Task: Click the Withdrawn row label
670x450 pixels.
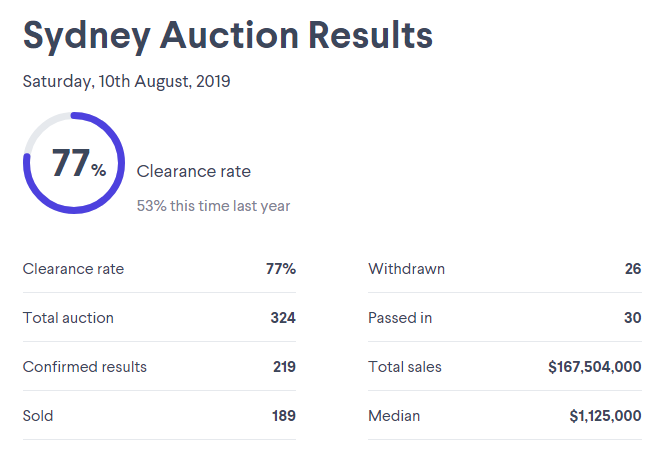Action: pyautogui.click(x=406, y=269)
